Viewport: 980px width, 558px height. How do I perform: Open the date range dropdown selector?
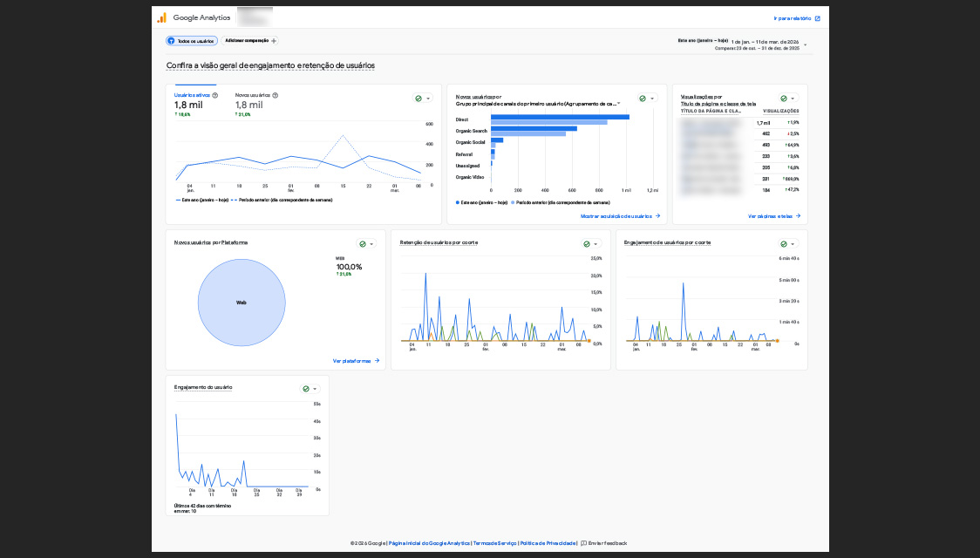tap(805, 44)
